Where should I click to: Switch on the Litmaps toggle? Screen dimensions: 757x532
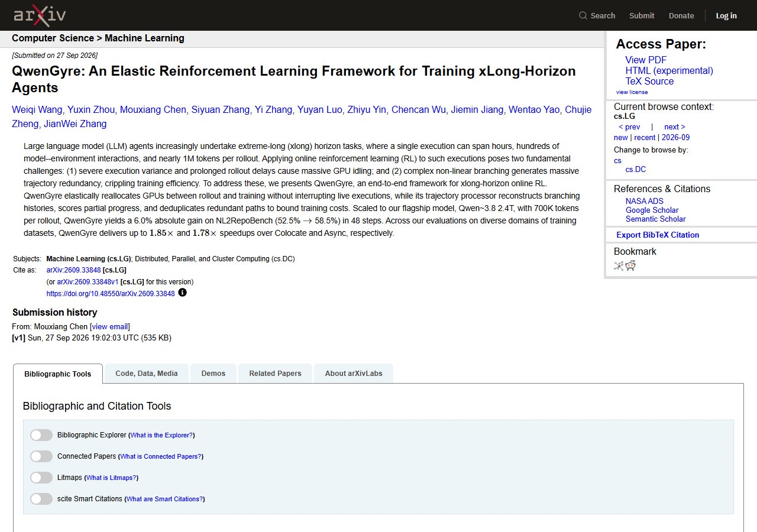[x=41, y=478]
